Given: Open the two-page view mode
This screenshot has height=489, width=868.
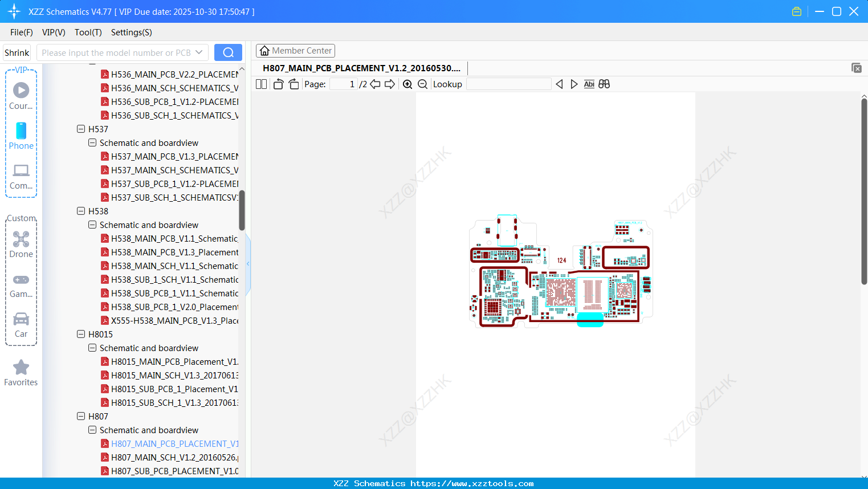Looking at the screenshot, I should [261, 84].
